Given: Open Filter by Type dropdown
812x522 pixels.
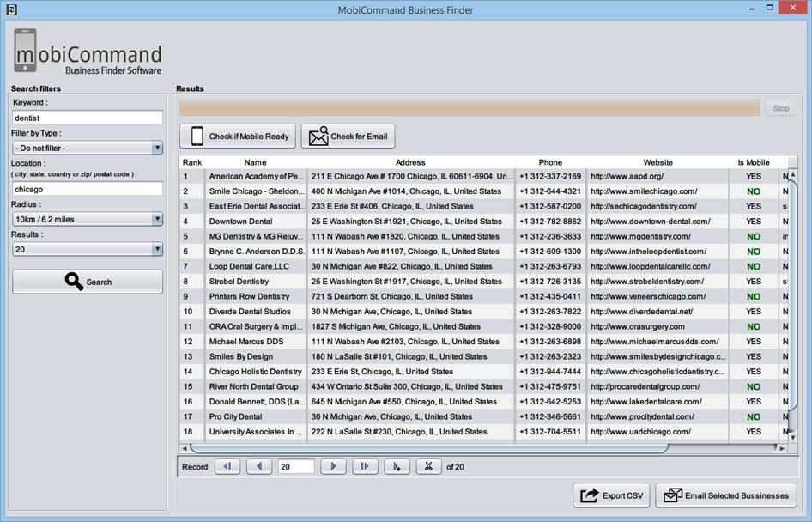Looking at the screenshot, I should tap(87, 149).
